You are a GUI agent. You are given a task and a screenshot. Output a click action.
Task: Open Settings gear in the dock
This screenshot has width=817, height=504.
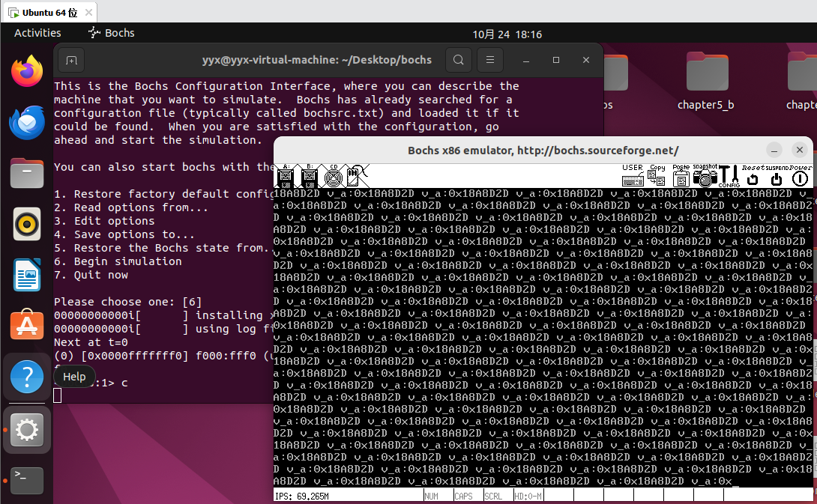pos(27,430)
